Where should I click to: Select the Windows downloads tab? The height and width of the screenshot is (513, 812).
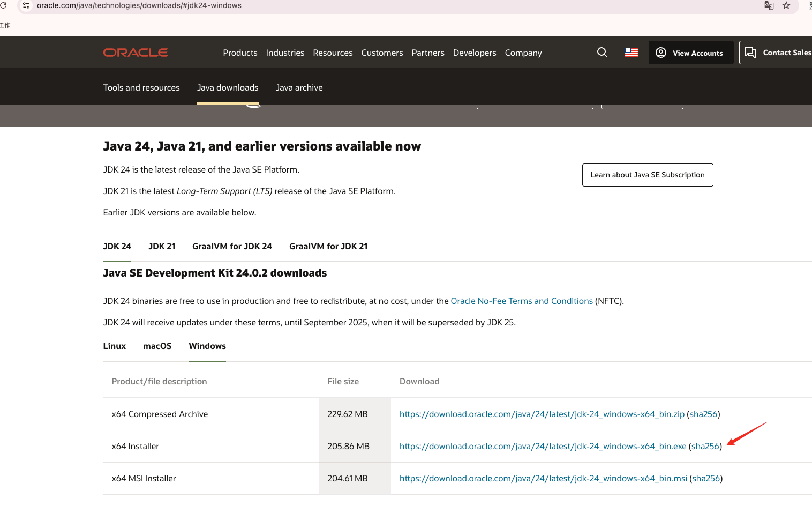tap(207, 346)
